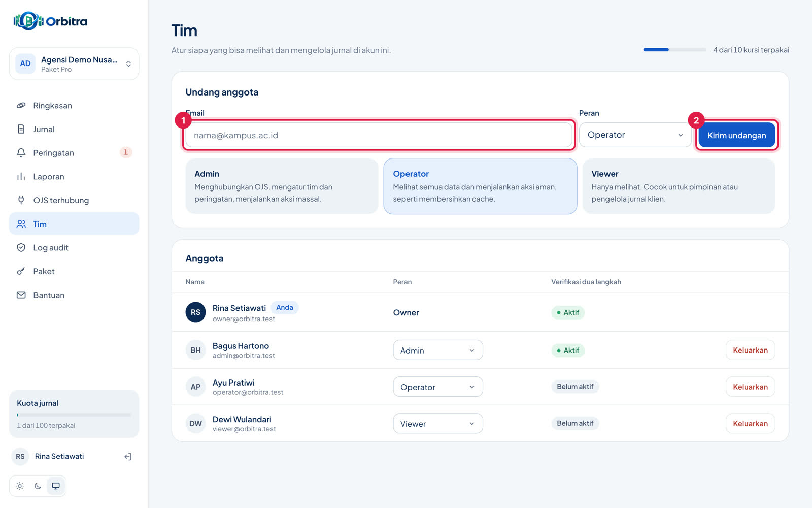The width and height of the screenshot is (812, 508).
Task: Click the BH avatar of Bagus Hartono
Action: click(x=195, y=350)
